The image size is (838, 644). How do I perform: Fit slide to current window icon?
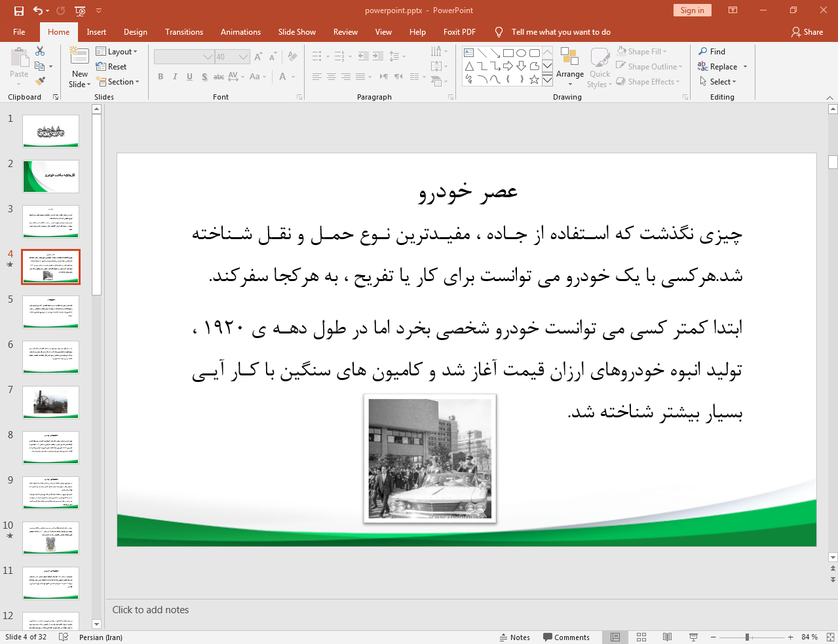pos(829,637)
